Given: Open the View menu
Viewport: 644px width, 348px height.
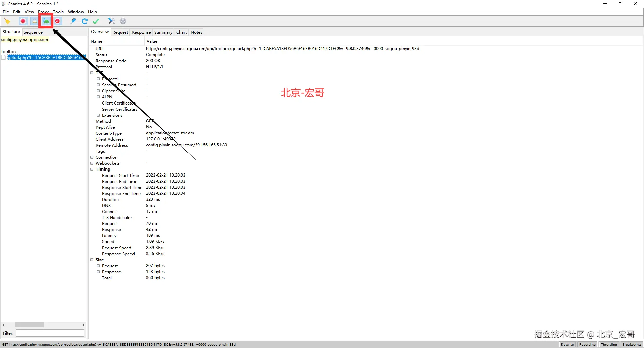Looking at the screenshot, I should 29,12.
